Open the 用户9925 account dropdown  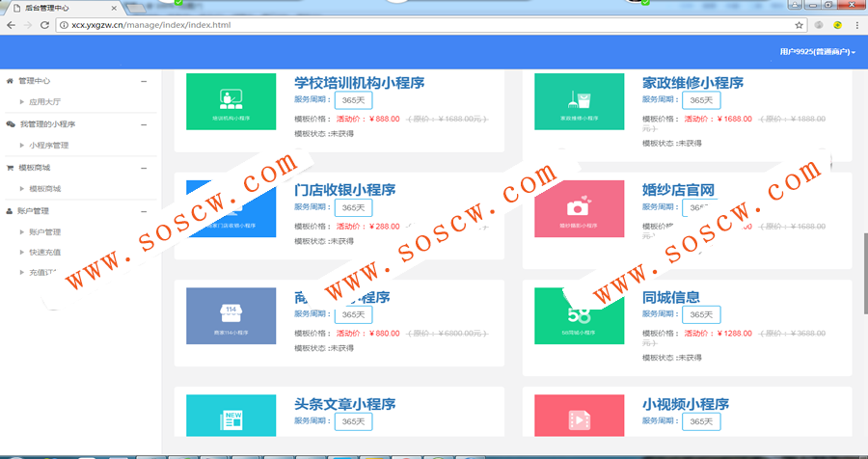tap(818, 51)
